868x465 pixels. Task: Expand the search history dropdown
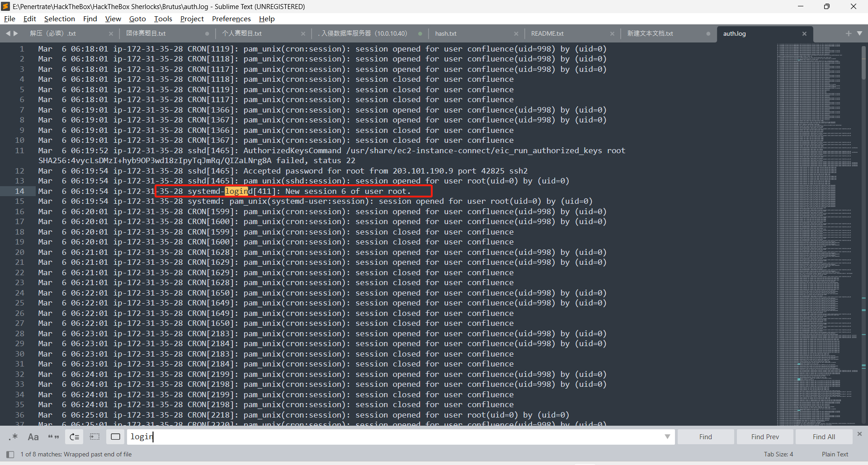point(667,437)
